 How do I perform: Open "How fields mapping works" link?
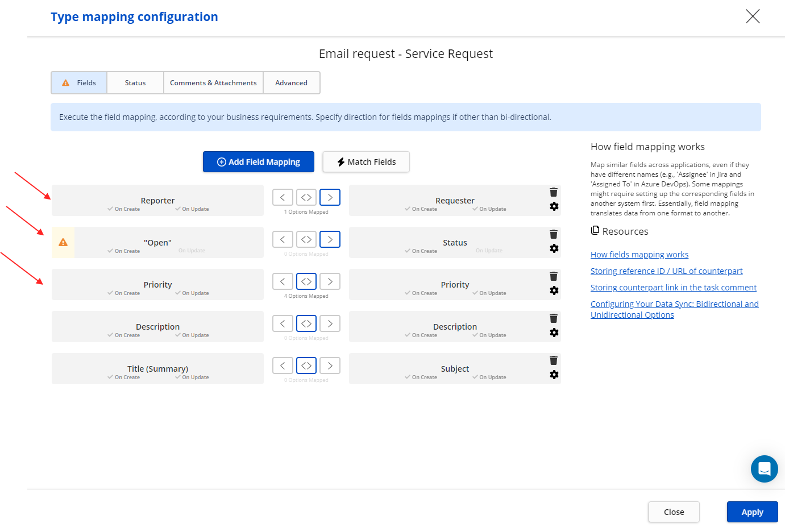click(x=639, y=255)
